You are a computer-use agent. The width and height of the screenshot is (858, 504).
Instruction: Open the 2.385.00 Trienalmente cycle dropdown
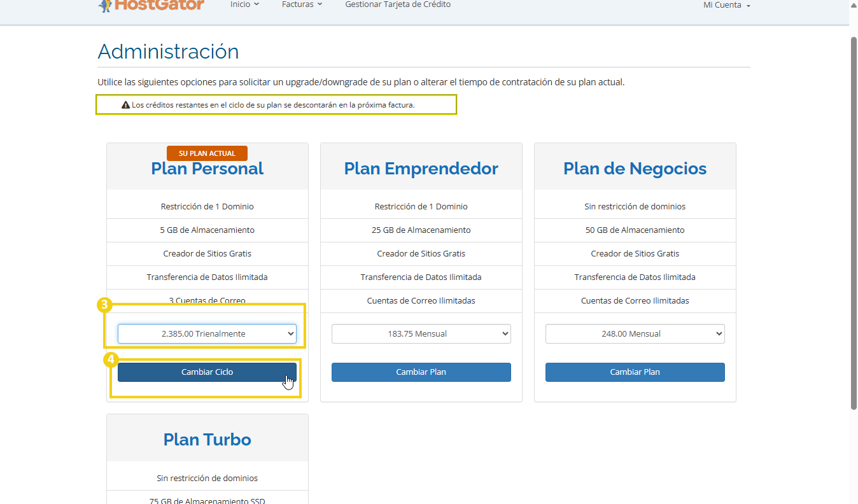pos(207,333)
